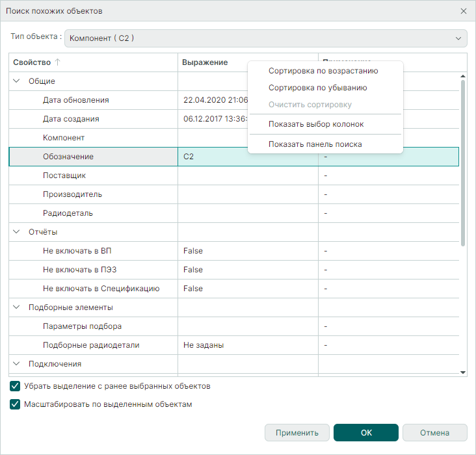
Task: Close the Поиск похожих объектов dialog
Action: tap(463, 11)
